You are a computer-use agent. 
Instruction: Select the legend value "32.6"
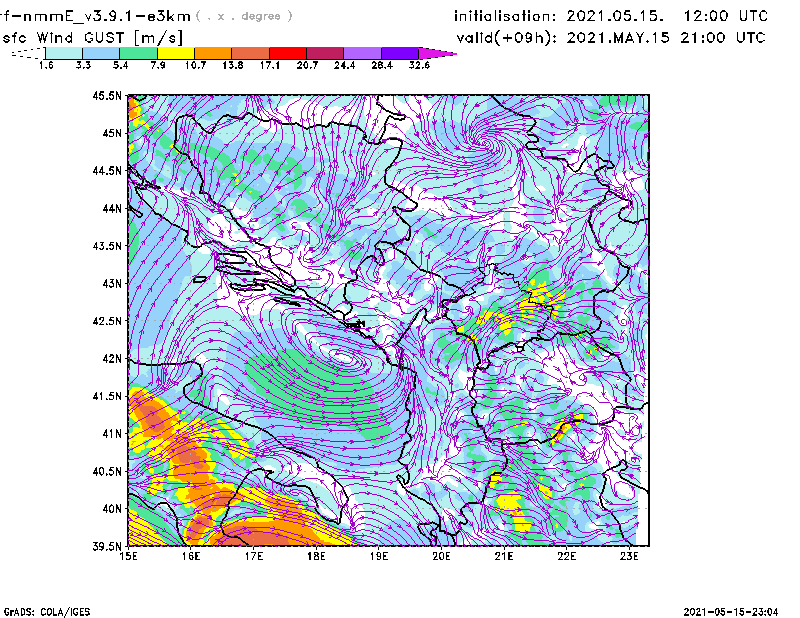click(x=419, y=65)
